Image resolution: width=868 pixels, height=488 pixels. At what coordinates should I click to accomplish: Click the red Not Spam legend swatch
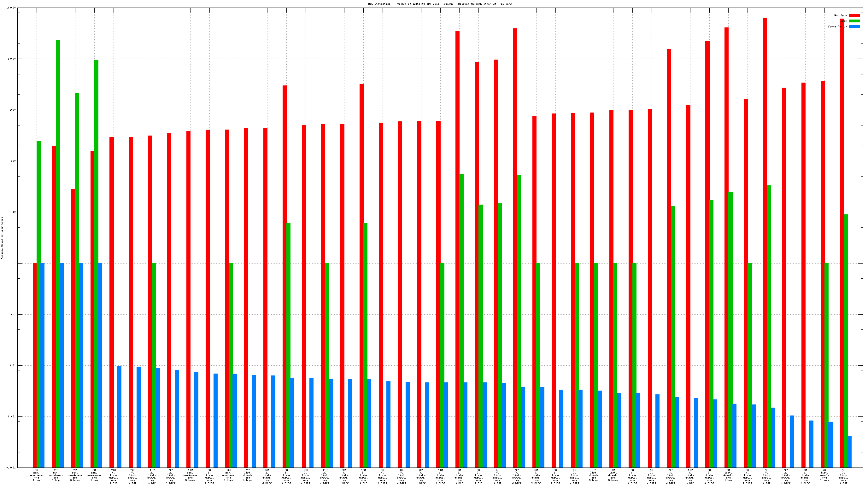coord(854,15)
